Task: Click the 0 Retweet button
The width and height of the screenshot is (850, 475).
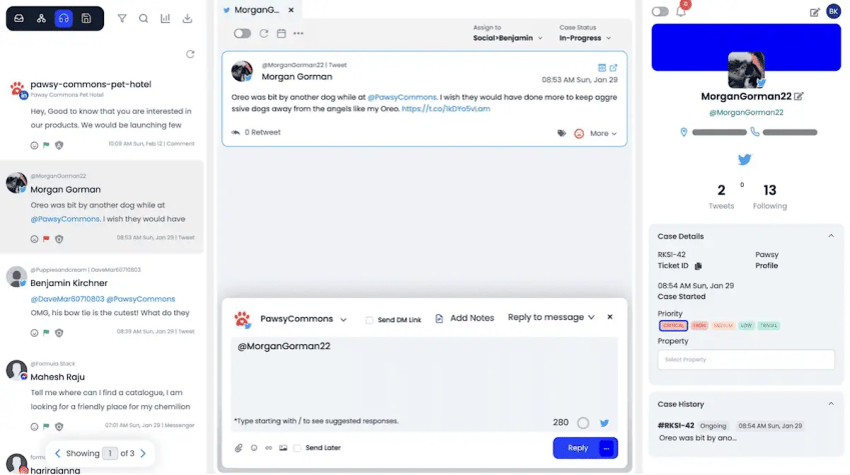Action: tap(256, 132)
